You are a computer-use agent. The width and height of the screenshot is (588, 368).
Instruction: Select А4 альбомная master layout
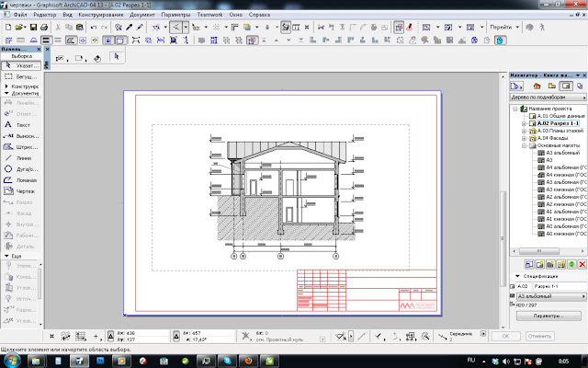[x=566, y=167]
